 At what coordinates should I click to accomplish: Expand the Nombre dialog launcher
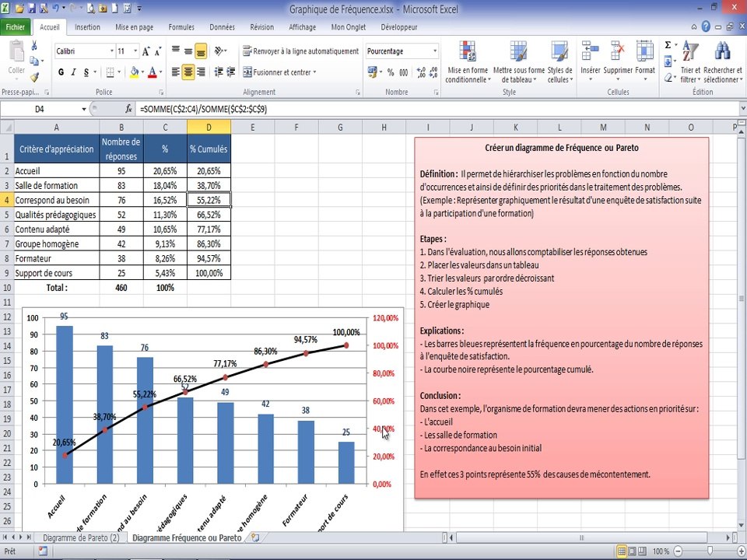pyautogui.click(x=436, y=92)
